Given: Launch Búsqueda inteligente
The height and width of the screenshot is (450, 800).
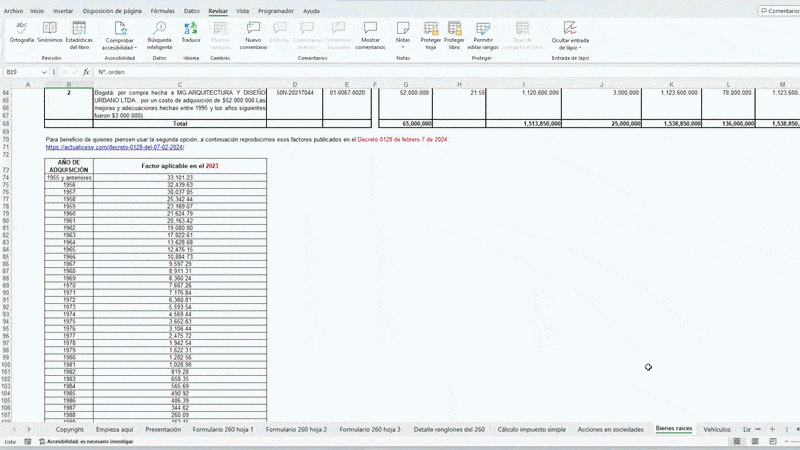Looking at the screenshot, I should [159, 34].
